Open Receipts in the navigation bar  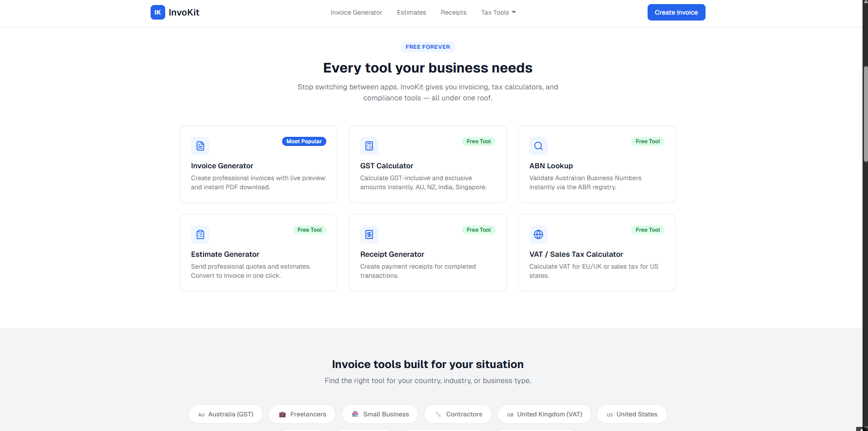[x=454, y=12]
